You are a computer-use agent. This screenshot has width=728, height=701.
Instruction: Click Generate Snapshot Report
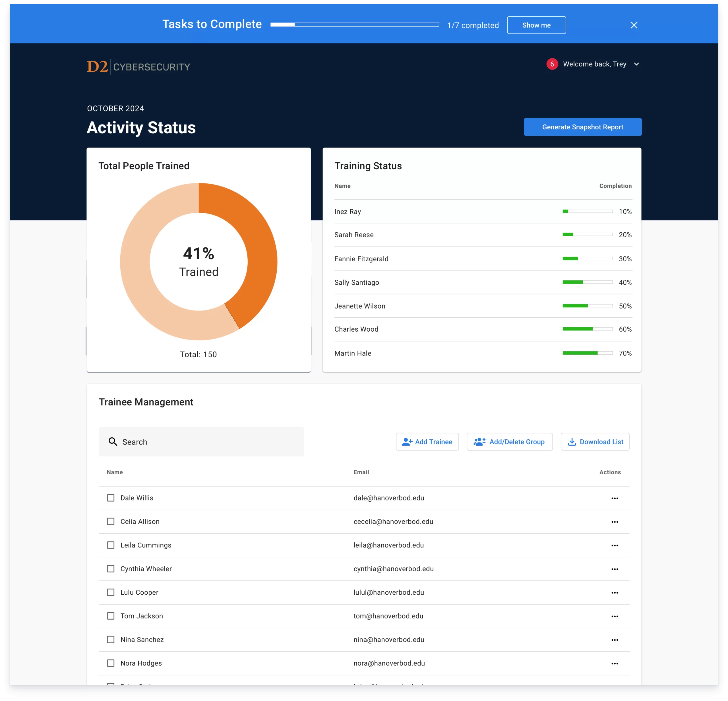click(x=582, y=127)
